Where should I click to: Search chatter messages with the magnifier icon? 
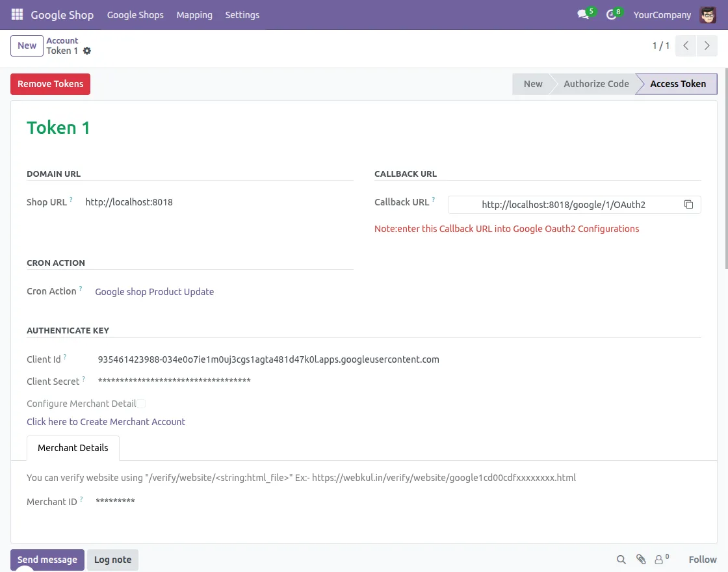coord(621,560)
